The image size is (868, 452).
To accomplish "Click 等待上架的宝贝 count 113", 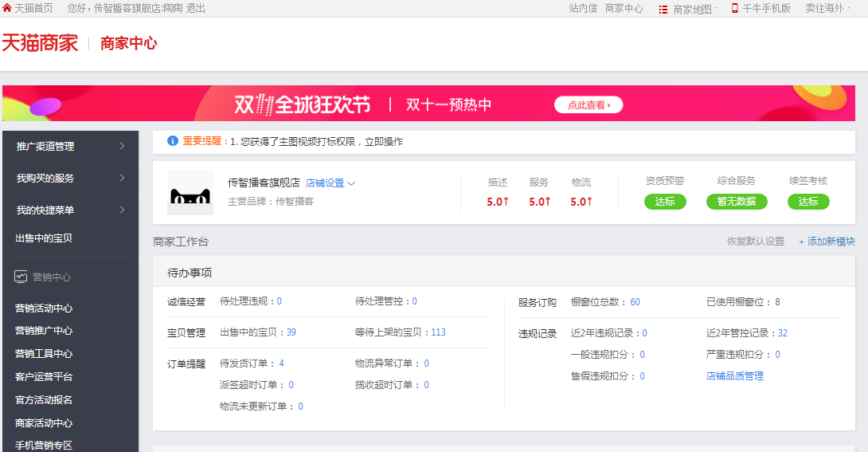I will (439, 332).
